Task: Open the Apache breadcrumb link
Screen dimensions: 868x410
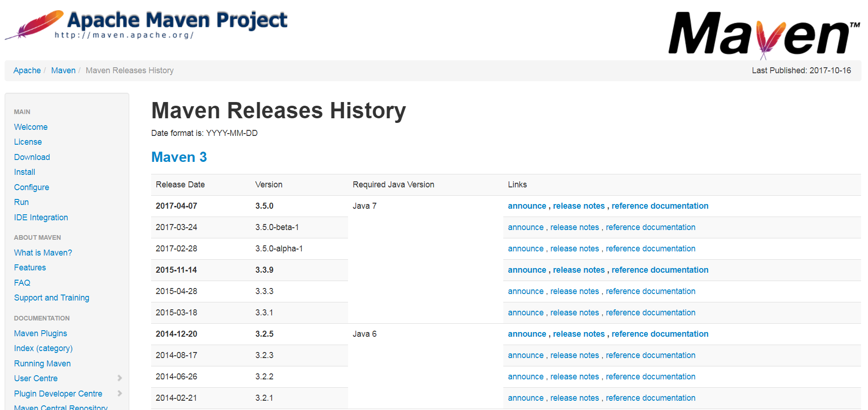Action: click(x=27, y=70)
